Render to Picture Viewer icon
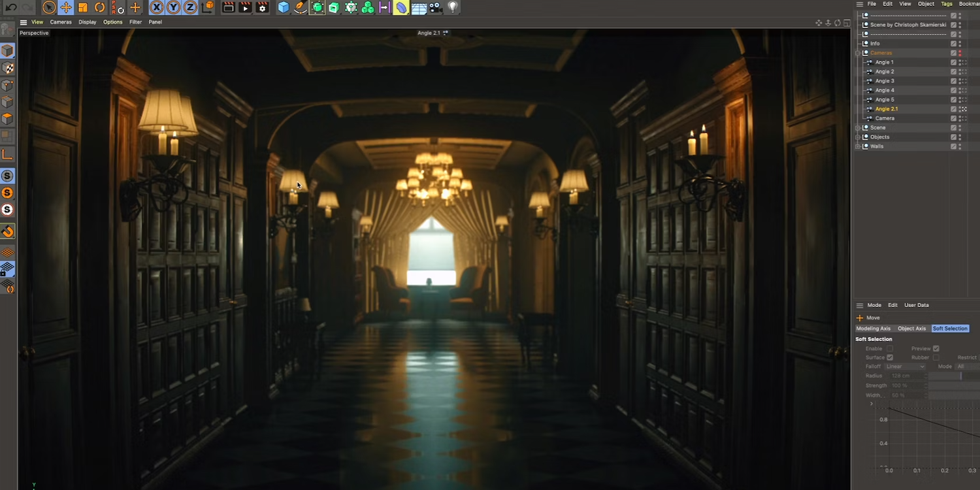Screen dimensions: 980x490 246,7
